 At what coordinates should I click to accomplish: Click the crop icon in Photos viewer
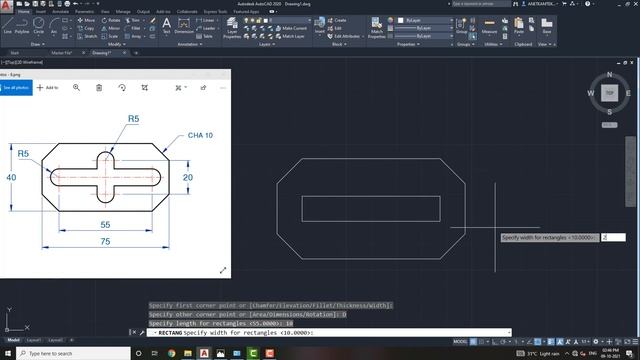point(144,87)
